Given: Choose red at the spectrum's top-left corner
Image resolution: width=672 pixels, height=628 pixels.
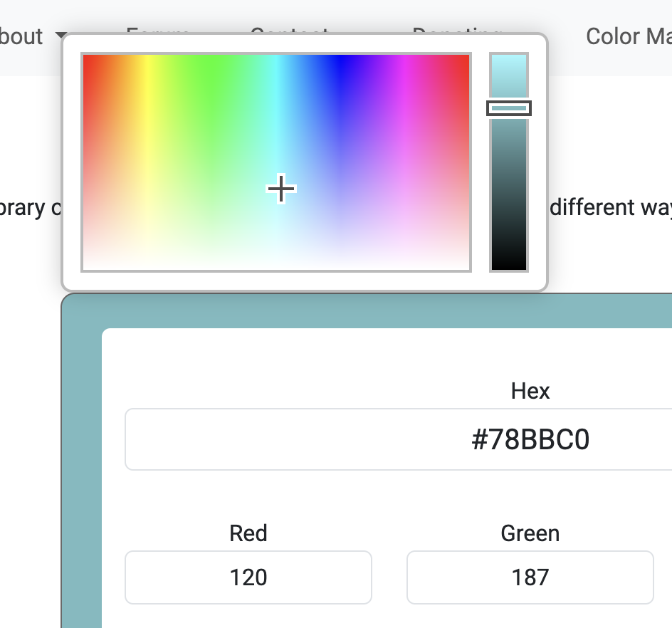Looking at the screenshot, I should pyautogui.click(x=87, y=58).
